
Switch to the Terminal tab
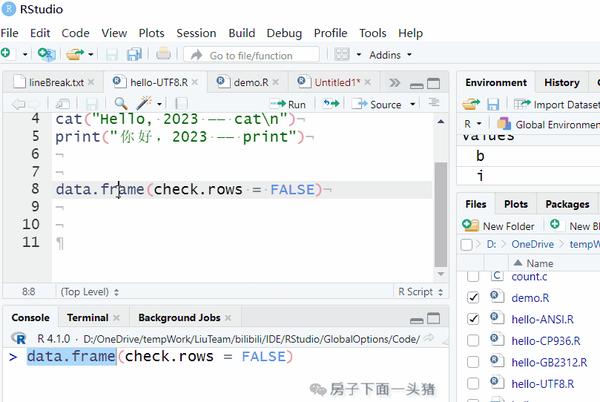(88, 318)
